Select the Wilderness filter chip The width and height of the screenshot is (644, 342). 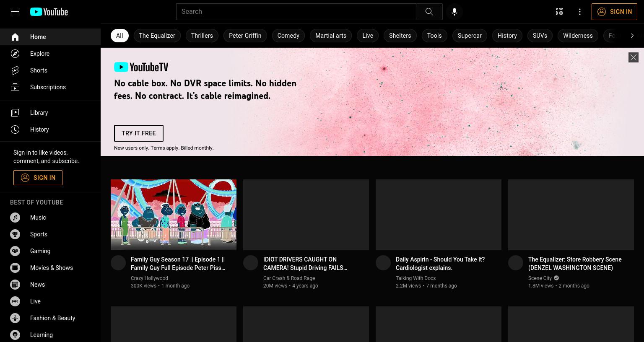pos(578,36)
